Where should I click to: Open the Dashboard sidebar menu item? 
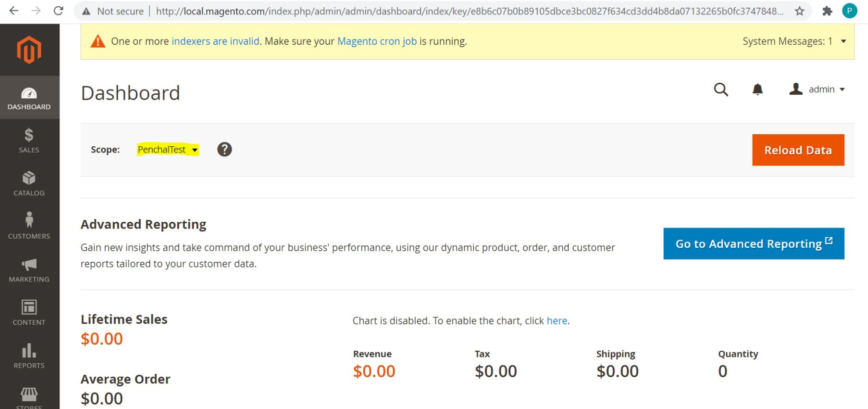coord(29,98)
